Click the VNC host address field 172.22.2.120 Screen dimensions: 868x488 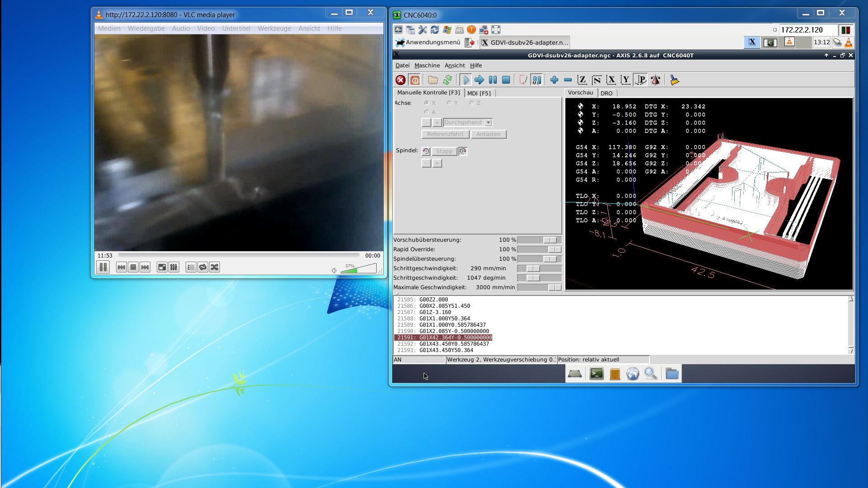pyautogui.click(x=808, y=30)
